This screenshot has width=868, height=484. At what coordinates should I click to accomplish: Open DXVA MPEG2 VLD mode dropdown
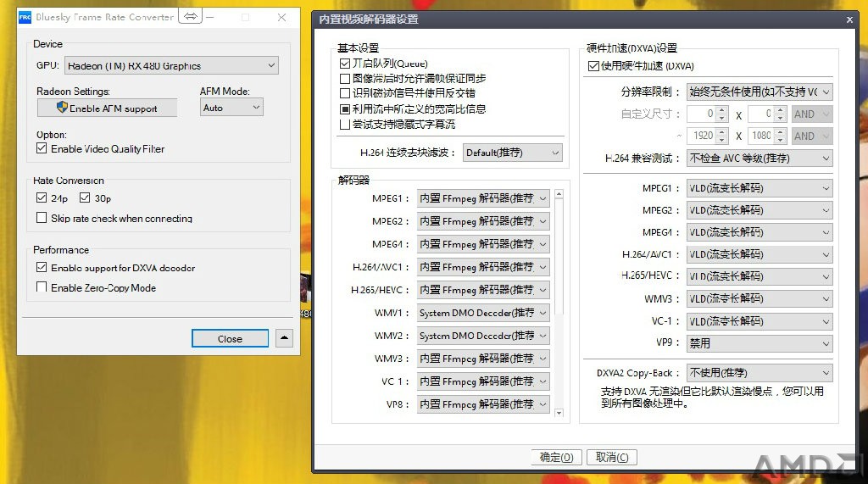click(759, 210)
